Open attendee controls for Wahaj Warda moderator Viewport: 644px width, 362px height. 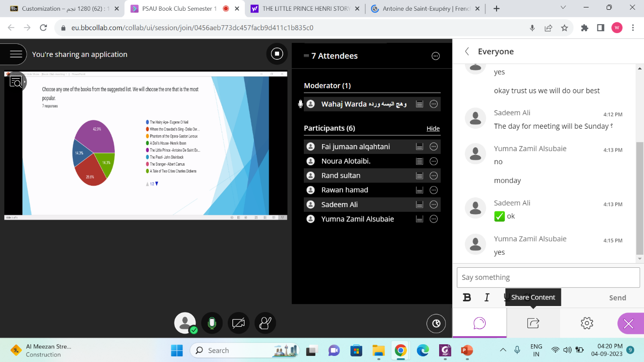(434, 104)
